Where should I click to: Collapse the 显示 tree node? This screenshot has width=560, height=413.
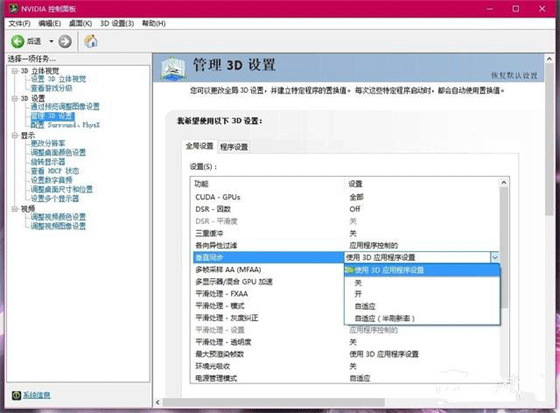click(x=15, y=135)
